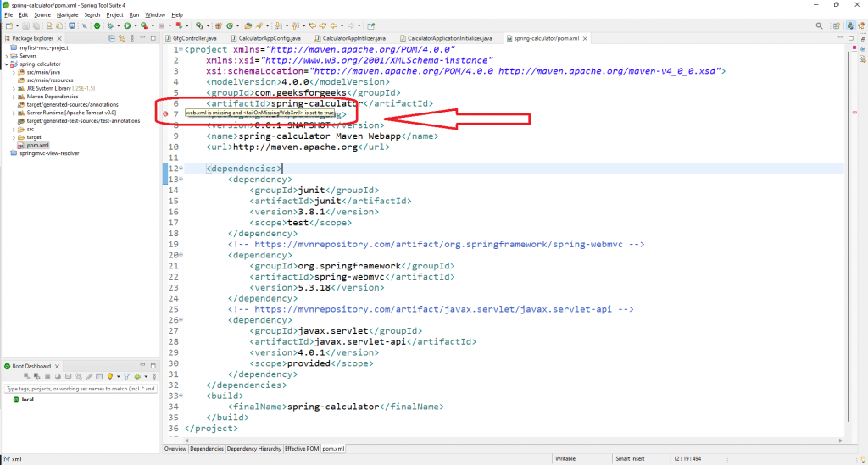Open dropdown arrow beside the Debug button
Screen dimensions: 868x465
click(119, 25)
